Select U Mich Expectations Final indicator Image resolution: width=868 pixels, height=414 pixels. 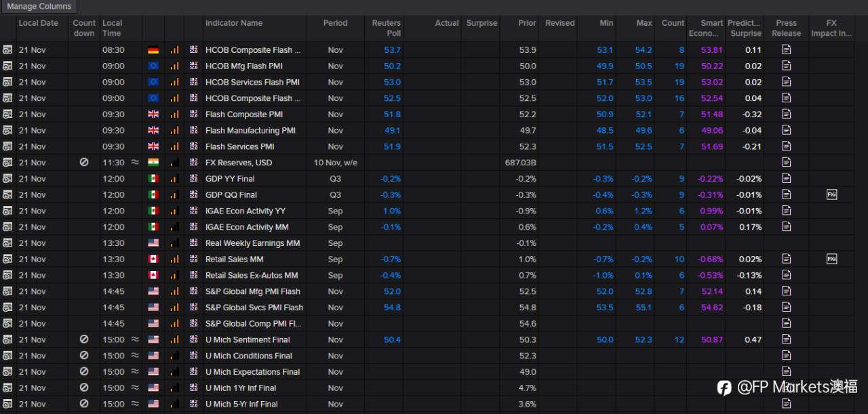tap(252, 372)
